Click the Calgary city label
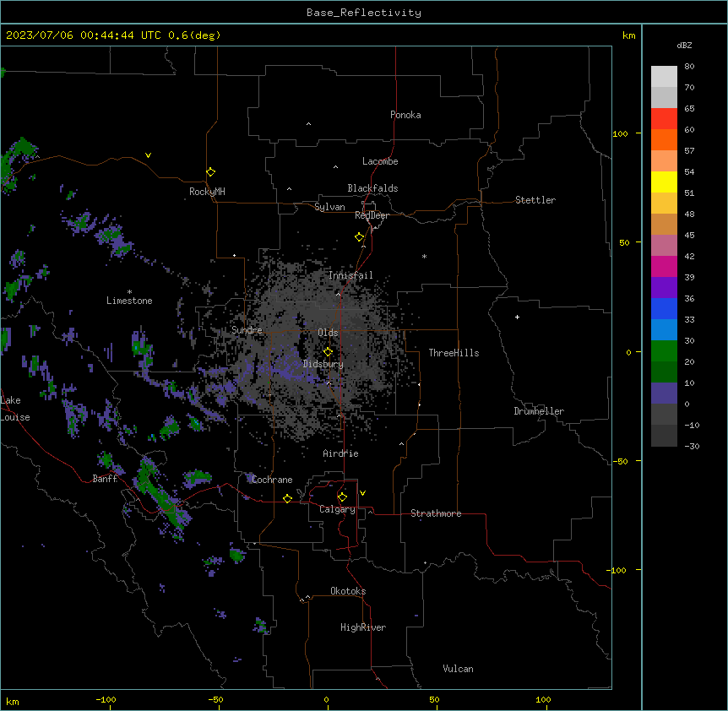Viewport: 728px width, 711px height. click(337, 509)
